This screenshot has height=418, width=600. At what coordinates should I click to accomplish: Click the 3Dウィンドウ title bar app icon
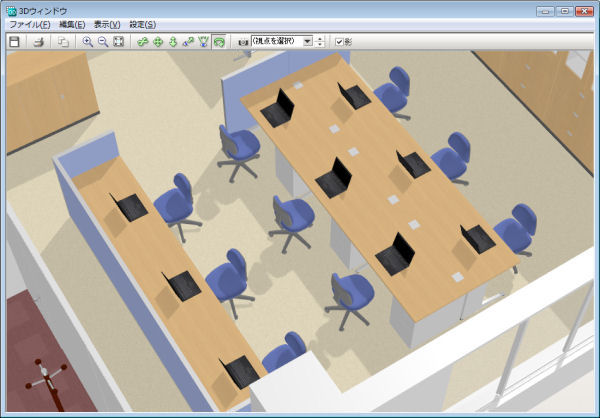[11, 11]
